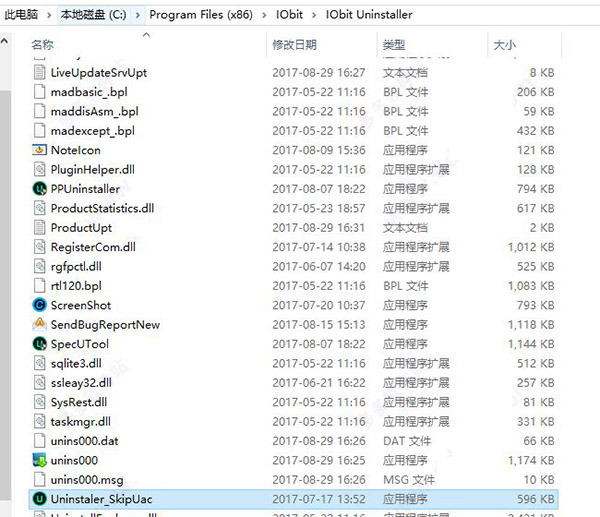600x517 pixels.
Task: Click the size value 596 KB
Action: click(536, 499)
